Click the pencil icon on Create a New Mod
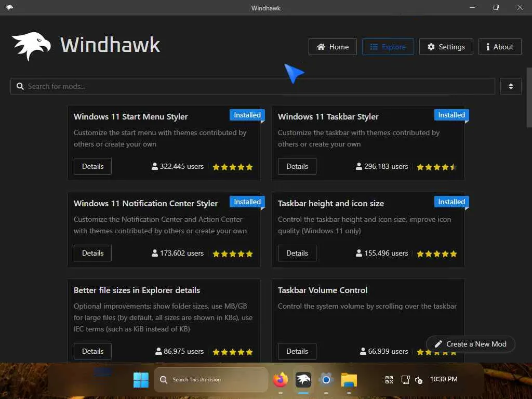The width and height of the screenshot is (532, 399). coord(438,344)
